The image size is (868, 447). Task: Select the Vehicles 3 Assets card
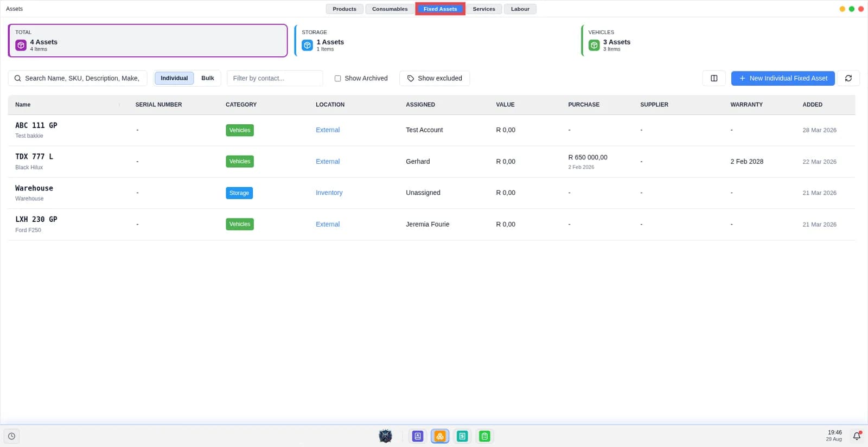(x=720, y=40)
